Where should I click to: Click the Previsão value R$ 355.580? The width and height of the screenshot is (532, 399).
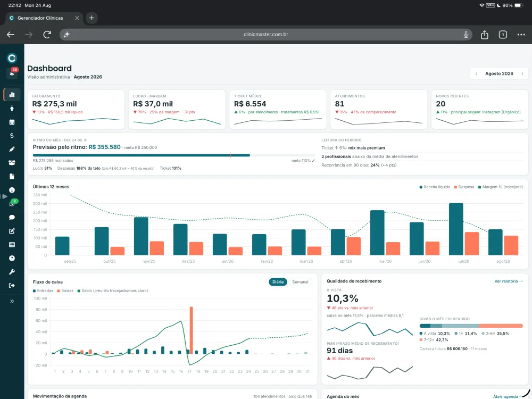click(x=104, y=147)
